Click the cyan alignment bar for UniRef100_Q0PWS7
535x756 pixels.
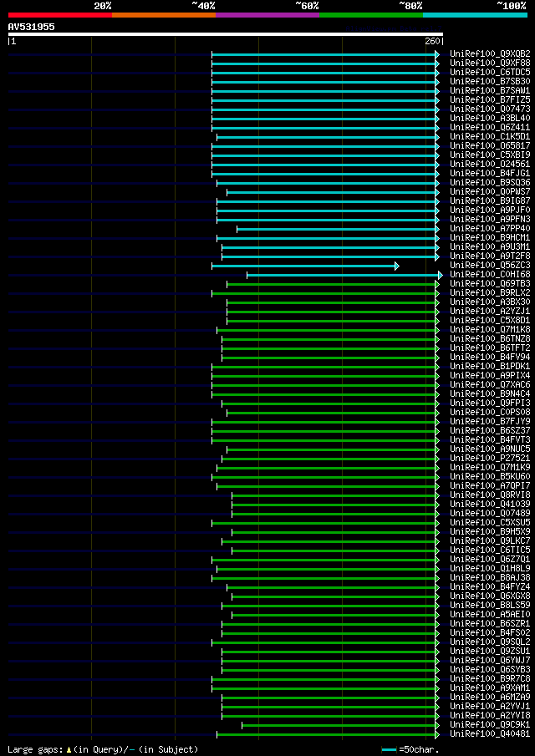[334, 192]
